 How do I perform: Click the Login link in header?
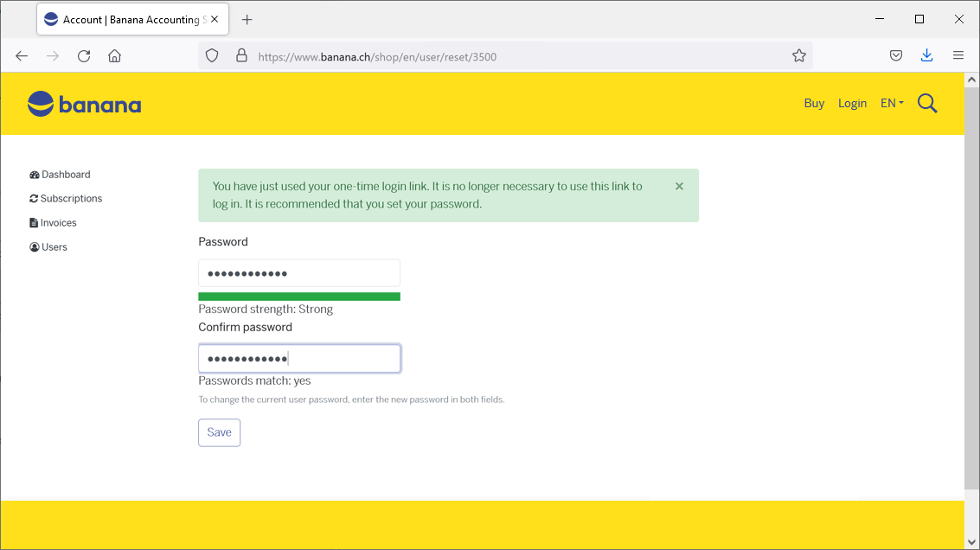pyautogui.click(x=852, y=103)
